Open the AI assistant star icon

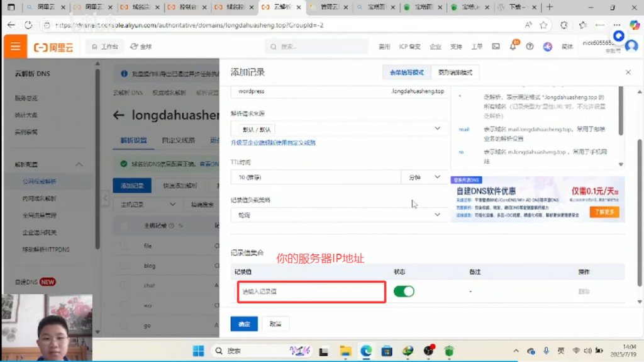pyautogui.click(x=548, y=47)
